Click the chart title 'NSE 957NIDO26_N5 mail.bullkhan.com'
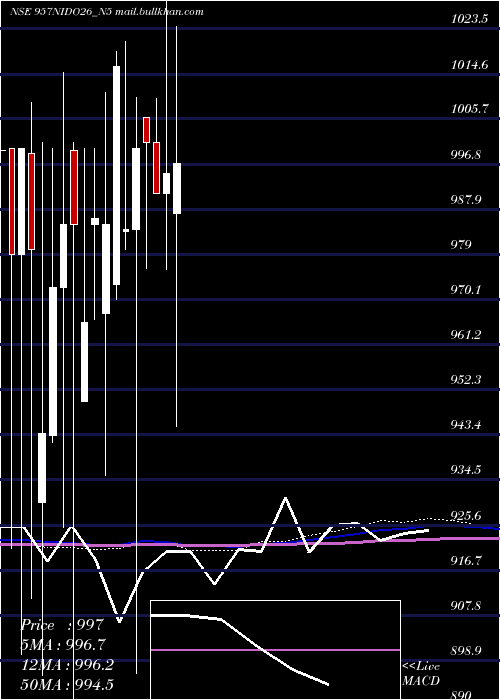This screenshot has height=700, width=500. [x=107, y=12]
